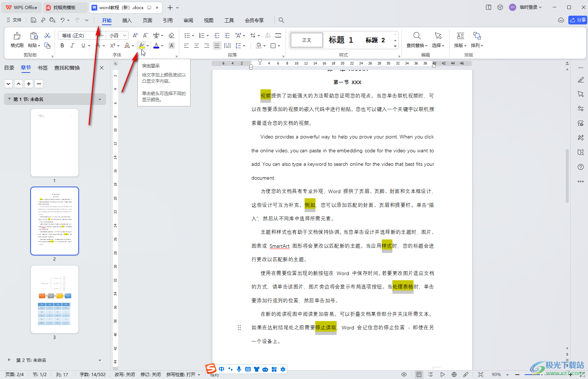This screenshot has height=379, width=588.
Task: Switch to the 书签 navigation tab
Action: tap(43, 68)
